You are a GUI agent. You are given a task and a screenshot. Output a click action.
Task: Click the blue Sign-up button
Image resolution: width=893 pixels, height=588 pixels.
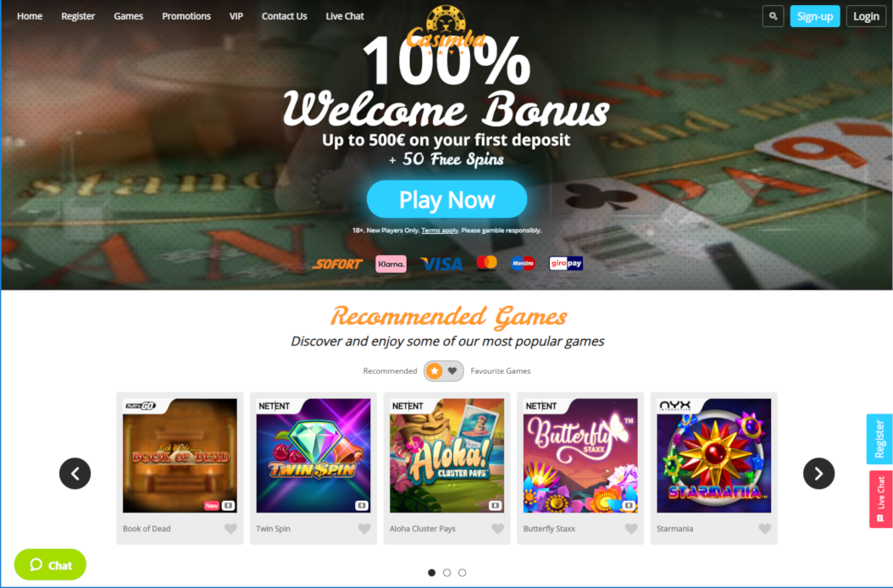(x=815, y=16)
